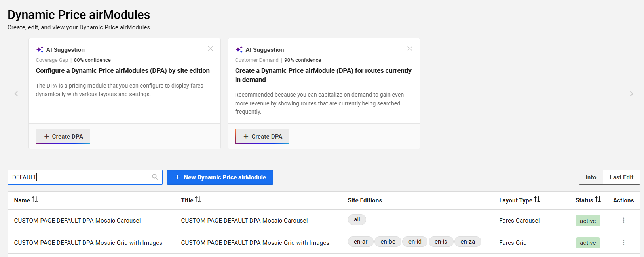Click active status badge for Mosaic Carousel row

pos(588,221)
